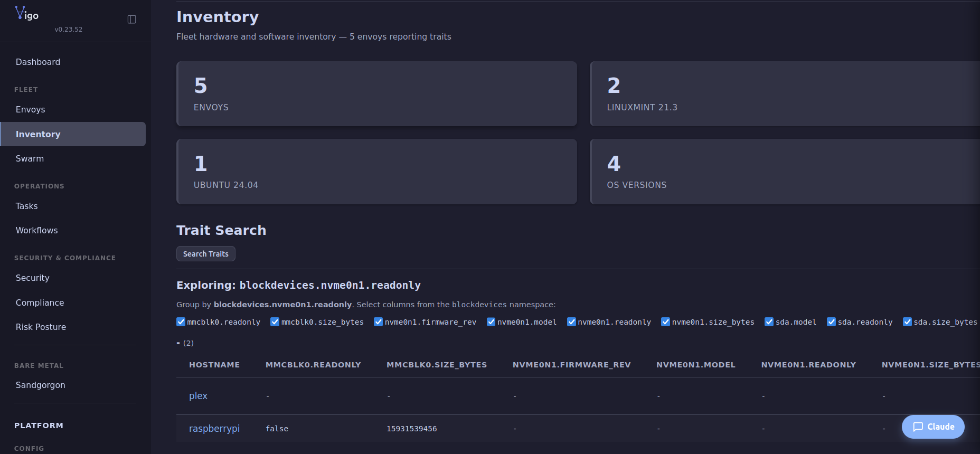
Task: Collapse the "- (2)" group header
Action: [x=185, y=343]
